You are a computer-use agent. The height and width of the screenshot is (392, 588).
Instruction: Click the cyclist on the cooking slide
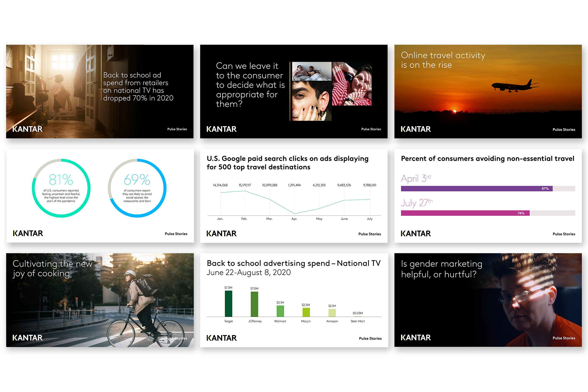point(141,300)
